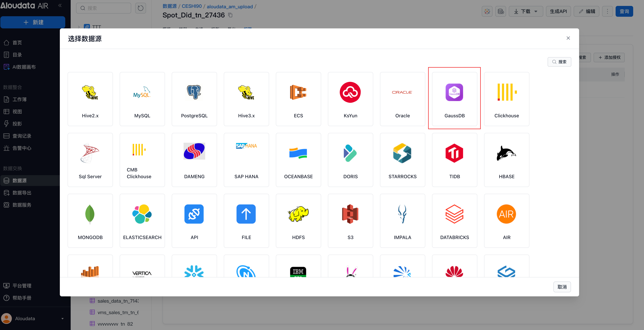
Task: Expand the 下载 download dropdown arrow
Action: click(536, 11)
